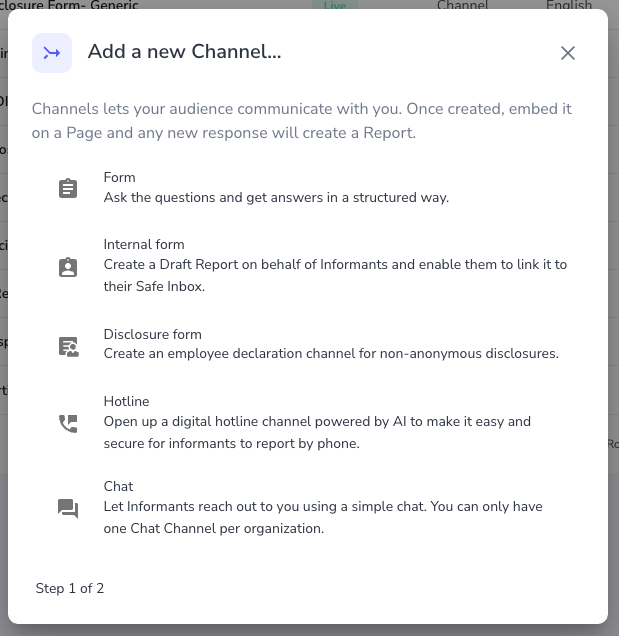Select the "Form" channel type title
Viewport: 619px width, 636px height.
click(x=119, y=177)
